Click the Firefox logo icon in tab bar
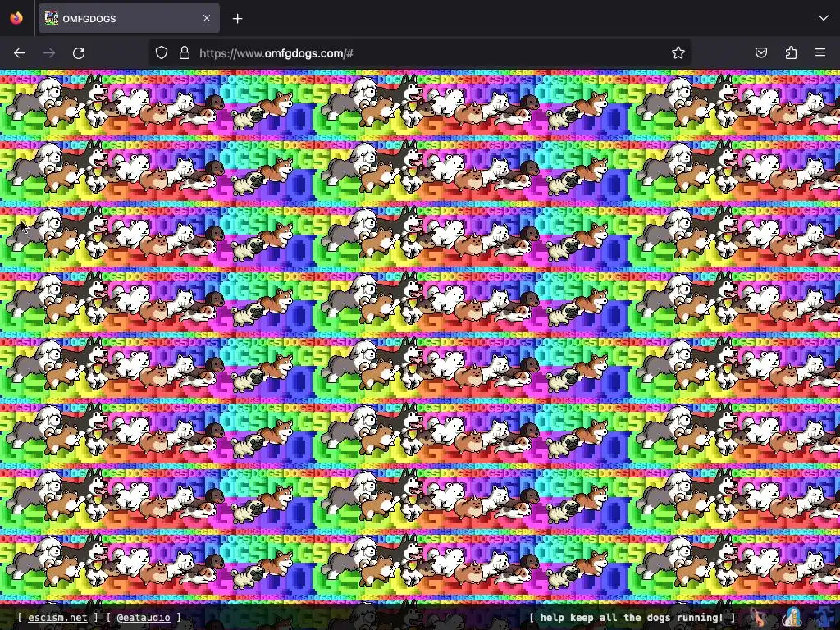 (16, 18)
